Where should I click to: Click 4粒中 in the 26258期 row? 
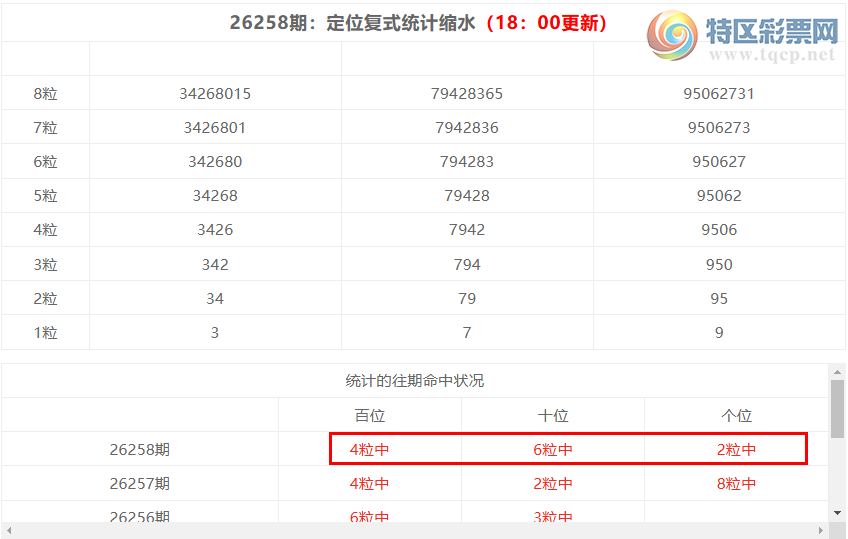click(x=369, y=449)
